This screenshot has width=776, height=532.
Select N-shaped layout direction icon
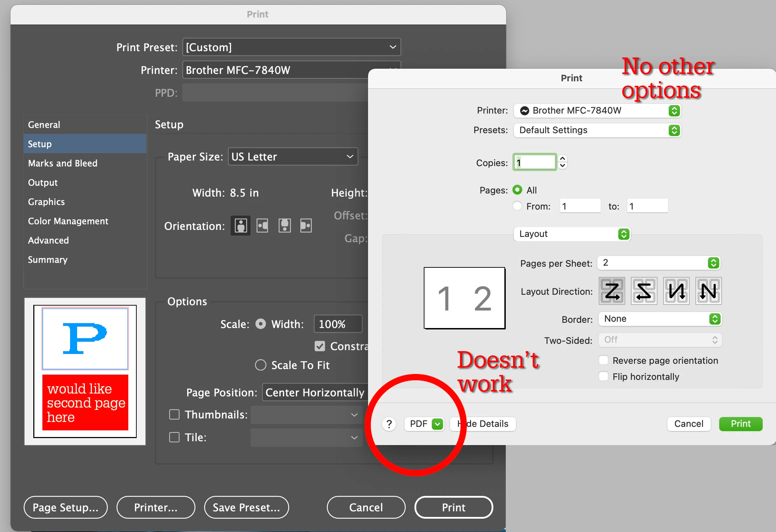708,291
